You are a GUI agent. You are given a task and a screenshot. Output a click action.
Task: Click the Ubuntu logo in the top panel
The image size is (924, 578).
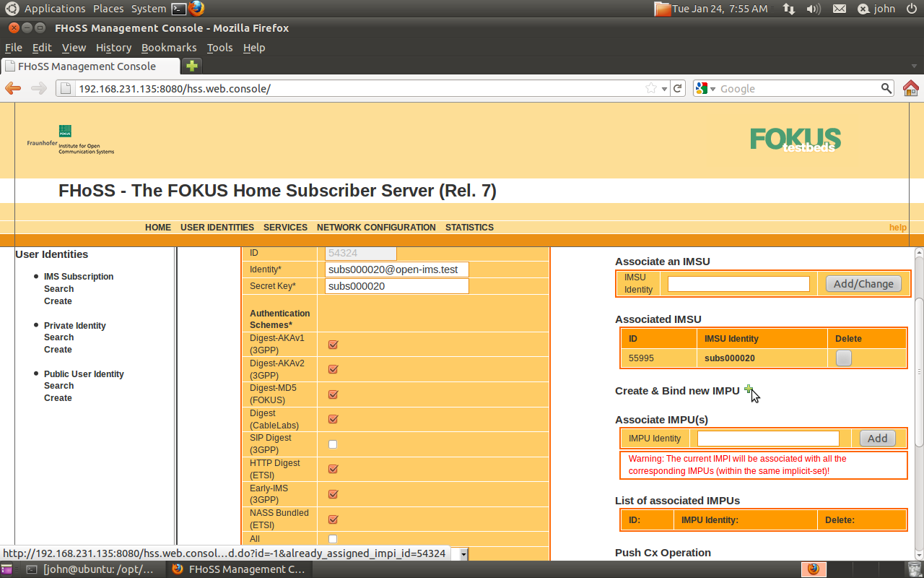pyautogui.click(x=12, y=9)
